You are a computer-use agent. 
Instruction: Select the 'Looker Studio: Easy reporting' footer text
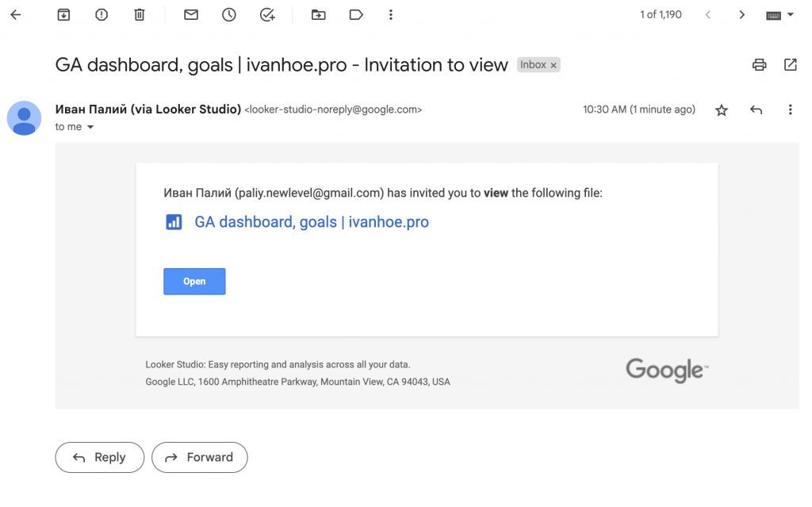pos(278,365)
